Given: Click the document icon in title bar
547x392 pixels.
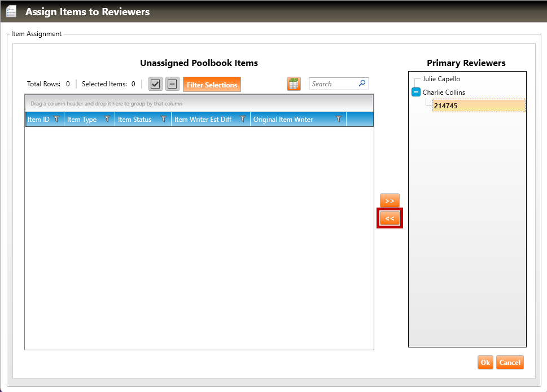Looking at the screenshot, I should [11, 11].
